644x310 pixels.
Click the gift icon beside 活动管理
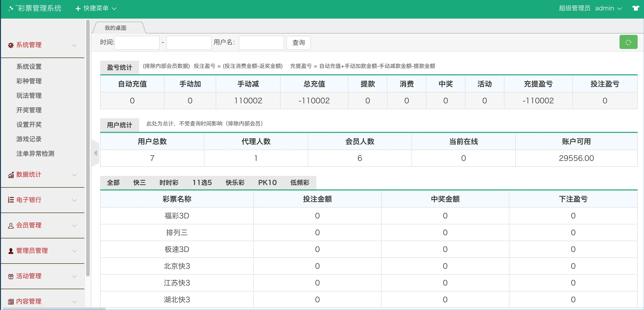[x=11, y=276]
